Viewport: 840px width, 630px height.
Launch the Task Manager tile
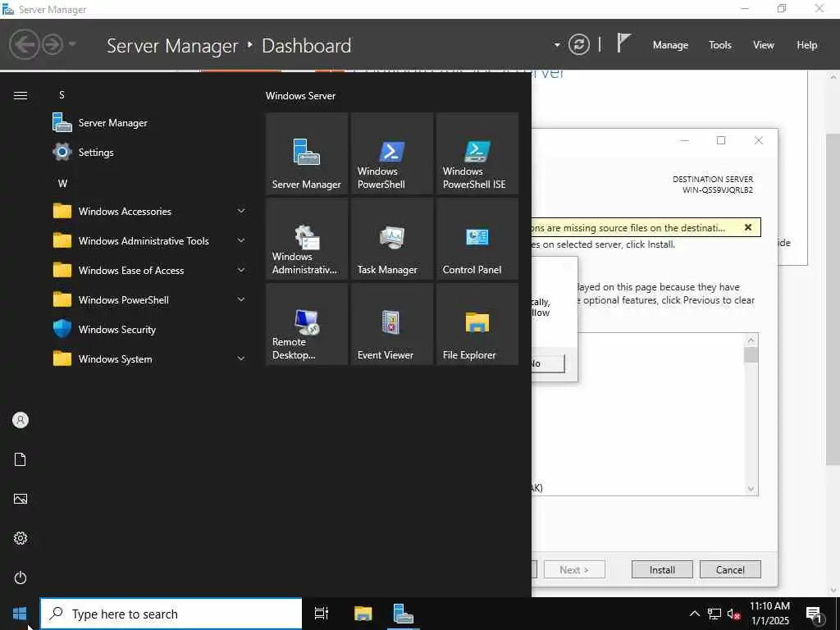391,239
